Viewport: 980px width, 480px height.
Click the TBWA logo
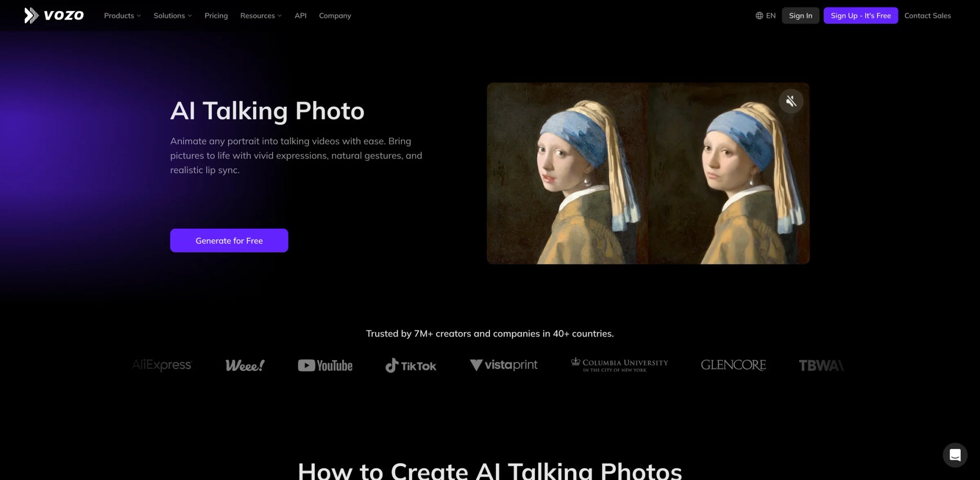click(821, 366)
